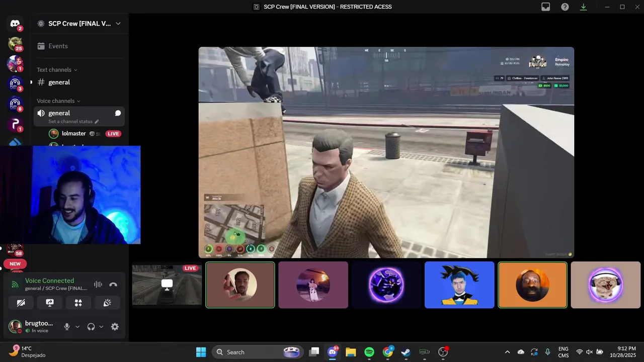Open Steam from the taskbar
Image resolution: width=644 pixels, height=362 pixels.
(x=406, y=352)
